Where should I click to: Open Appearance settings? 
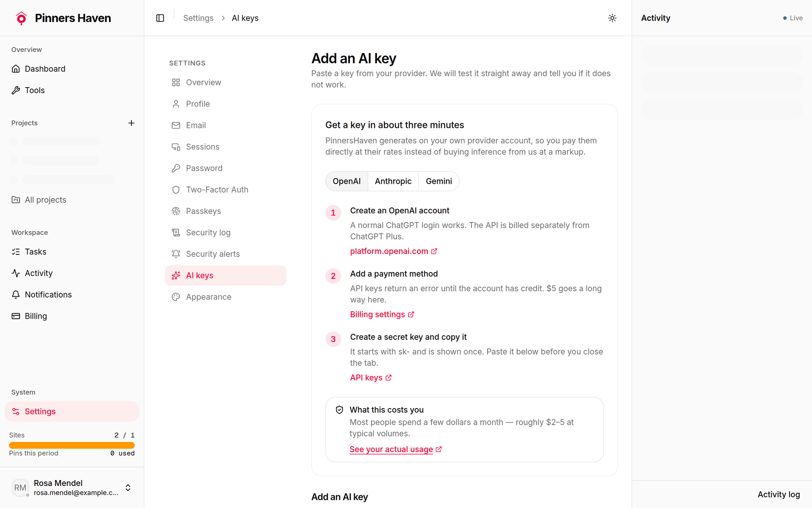point(225,297)
